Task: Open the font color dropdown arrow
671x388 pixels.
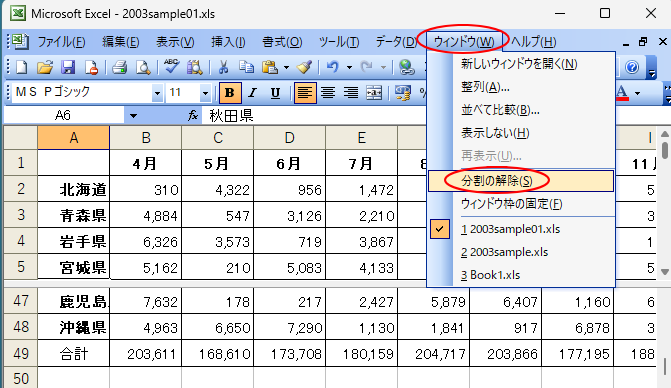Action: tap(638, 93)
